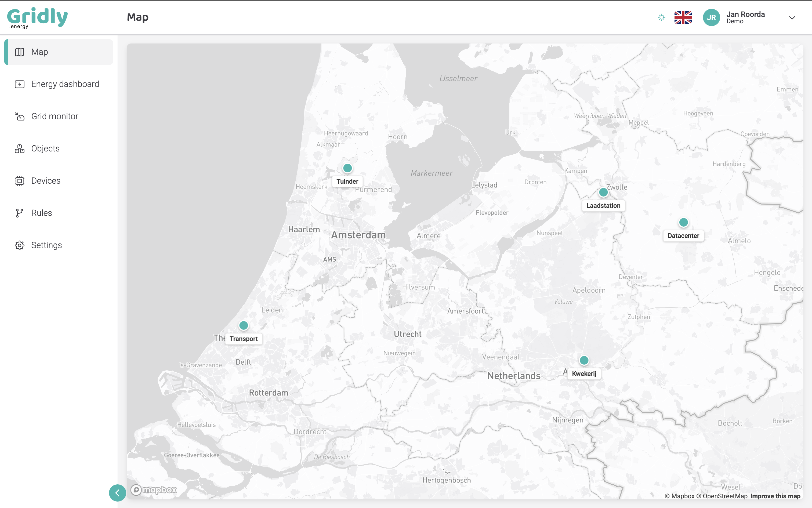Open Rules via the branching icon

coord(20,213)
